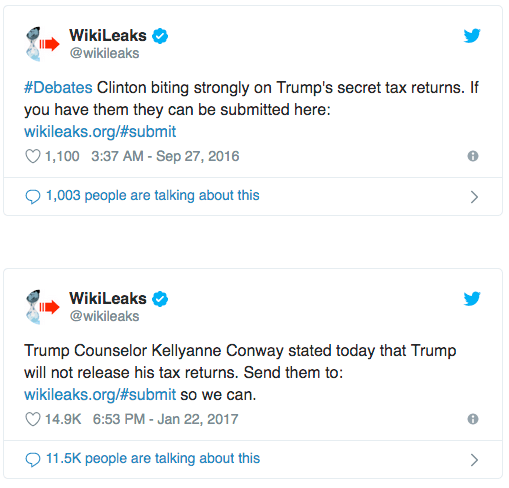Click speech bubble icon beside 11.5K people
Viewport: 509px width, 488px height.
pos(33,459)
